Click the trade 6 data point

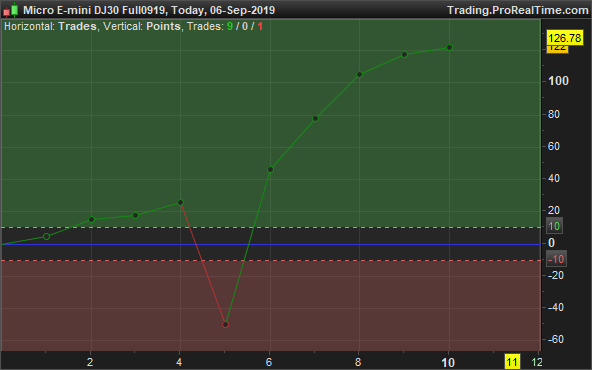coord(270,170)
